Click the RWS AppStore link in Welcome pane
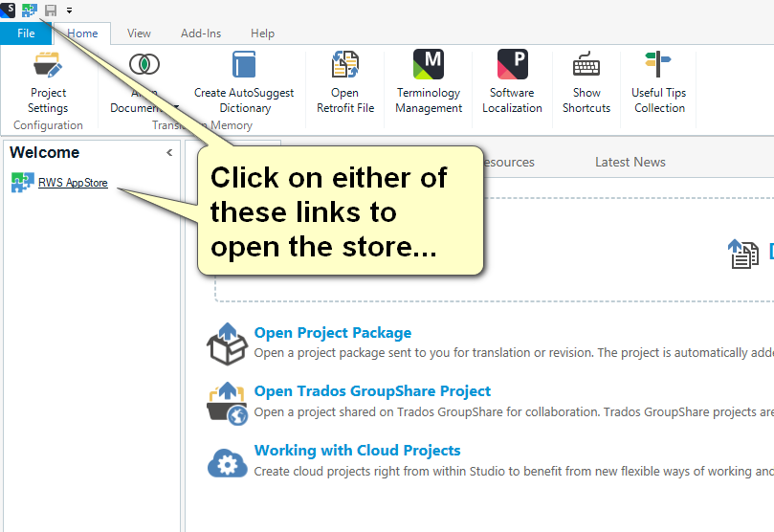The image size is (774, 532). pyautogui.click(x=73, y=183)
